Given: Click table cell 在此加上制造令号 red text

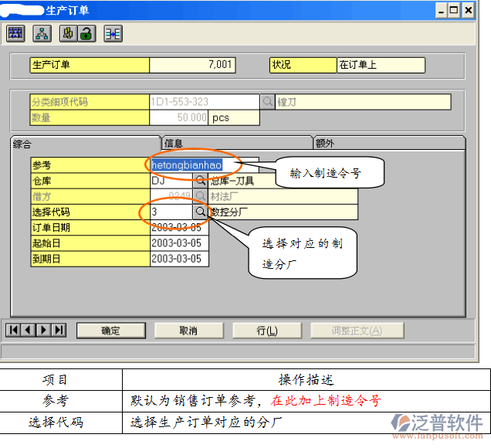Looking at the screenshot, I should (x=326, y=401).
